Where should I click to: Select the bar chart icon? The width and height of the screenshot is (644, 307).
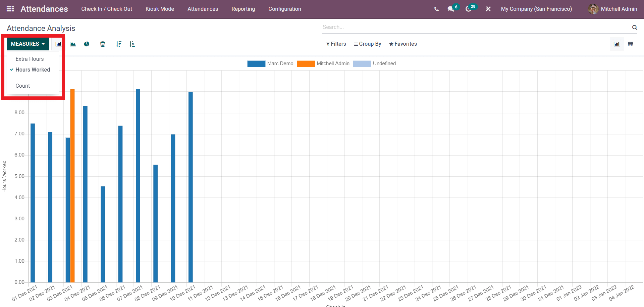coord(58,44)
